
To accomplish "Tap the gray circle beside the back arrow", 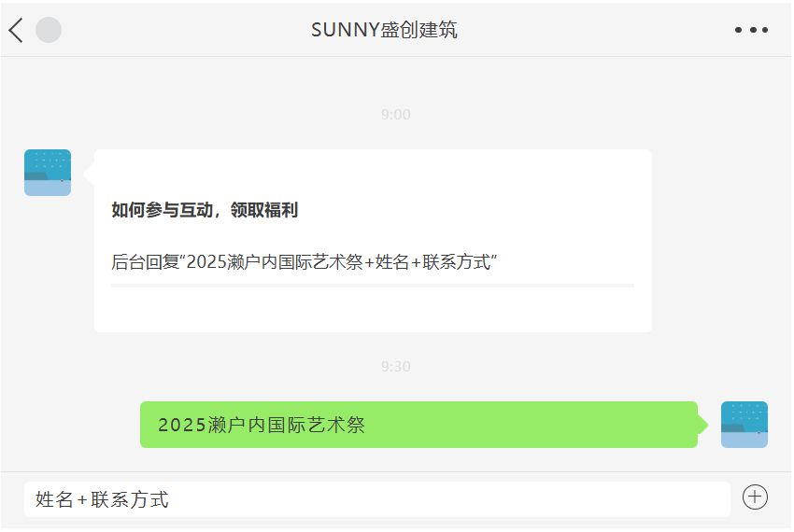I will pos(49,30).
